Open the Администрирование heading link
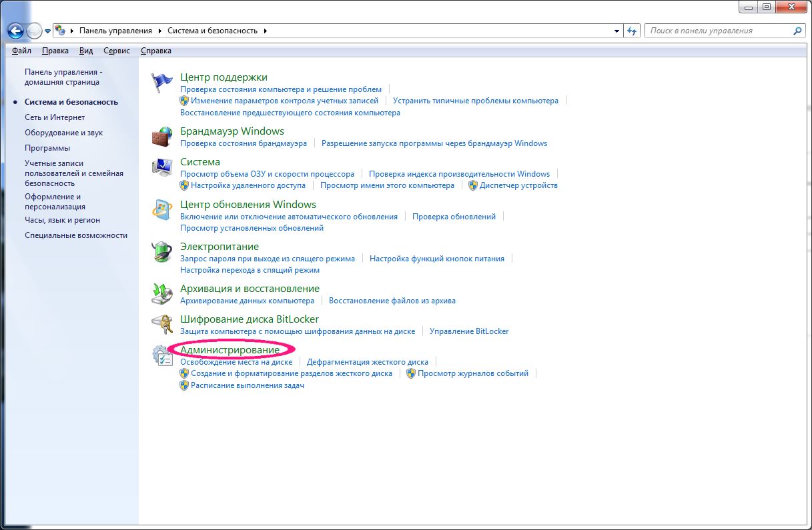This screenshot has height=530, width=812. 230,350
